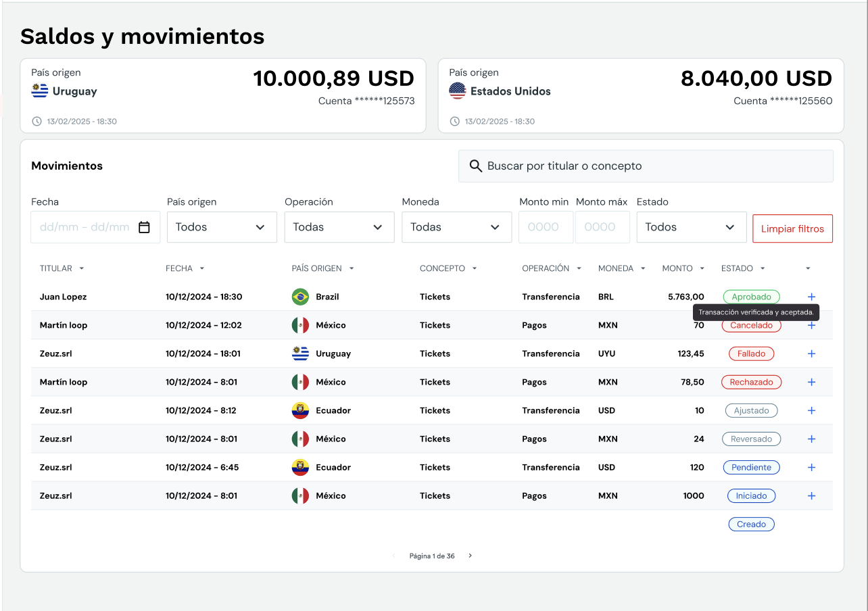Focus the Buscar por titular o concepto field
Viewport: 868px width, 611px height.
pyautogui.click(x=646, y=166)
